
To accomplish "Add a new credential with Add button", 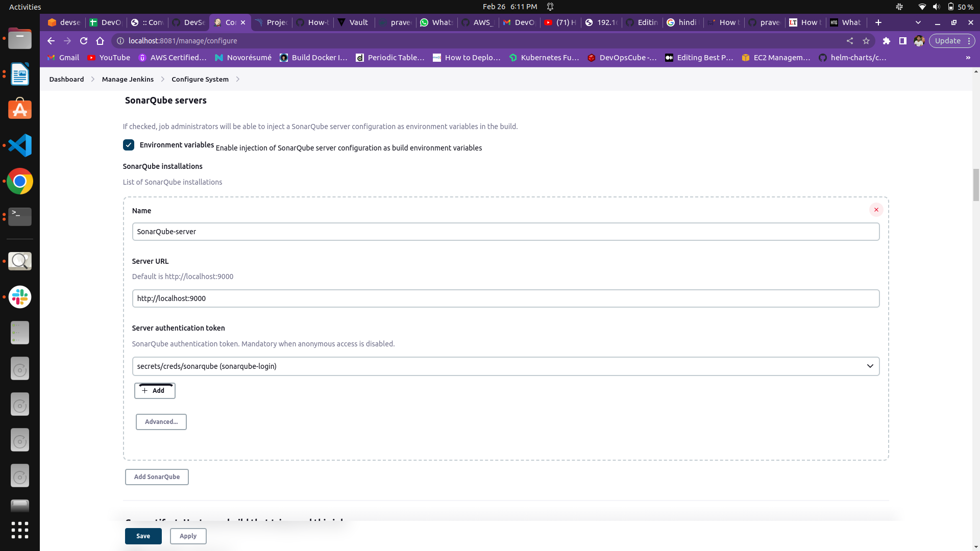I will pos(155,391).
